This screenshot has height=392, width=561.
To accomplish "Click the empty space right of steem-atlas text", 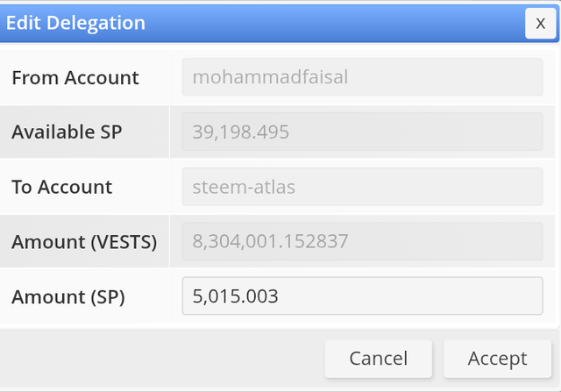I will click(421, 187).
